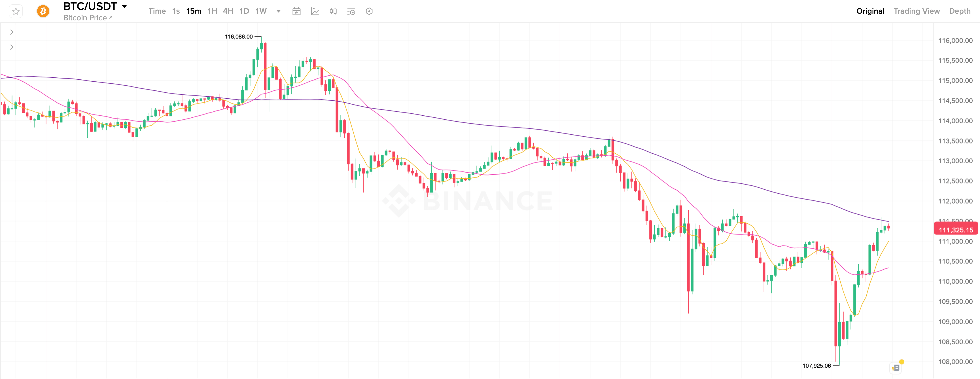Open the technical indicators line-chart icon
This screenshot has height=379, width=980.
pyautogui.click(x=315, y=11)
